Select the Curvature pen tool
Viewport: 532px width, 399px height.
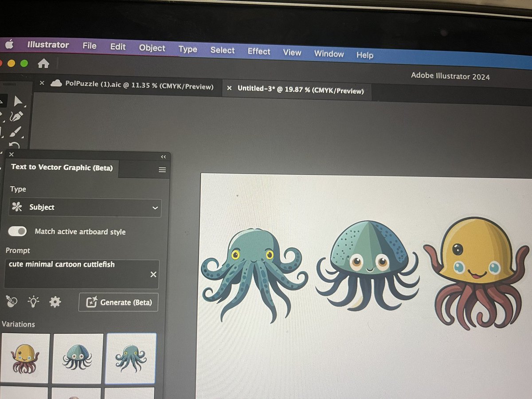[x=16, y=116]
